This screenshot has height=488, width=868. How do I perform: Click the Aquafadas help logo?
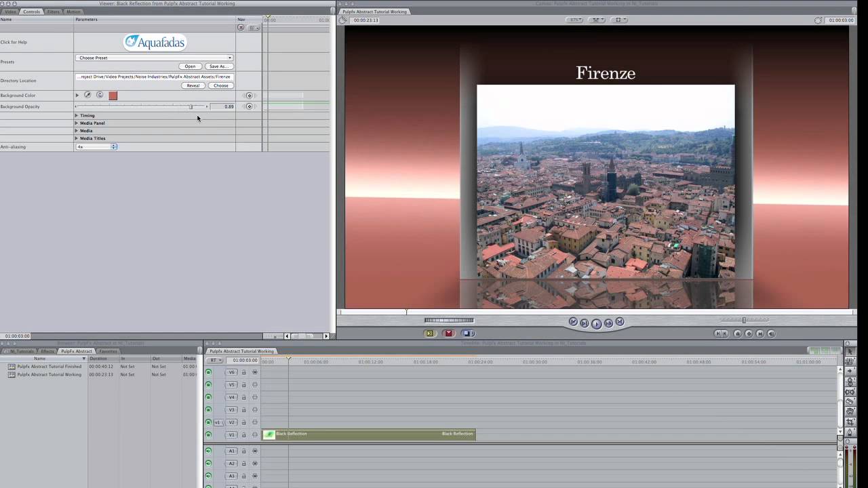155,42
